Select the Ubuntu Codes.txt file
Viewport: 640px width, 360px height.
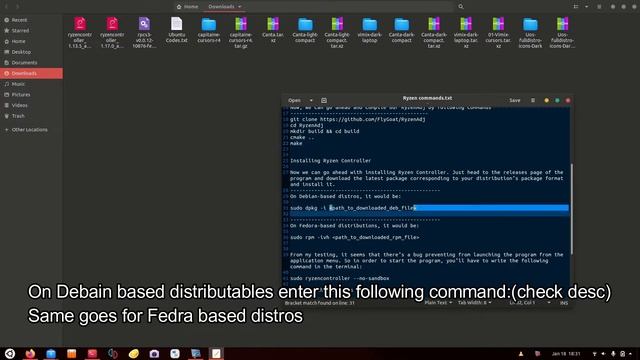[176, 30]
